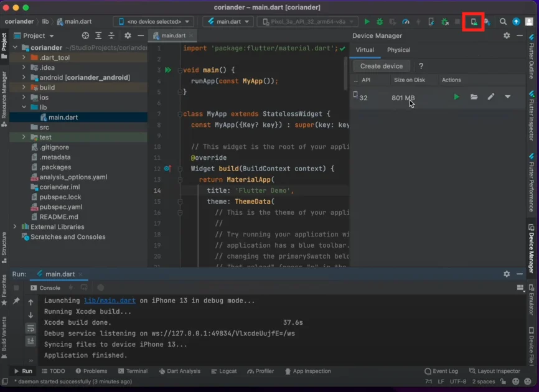Click the Create device button
Image resolution: width=539 pixels, height=392 pixels.
381,66
